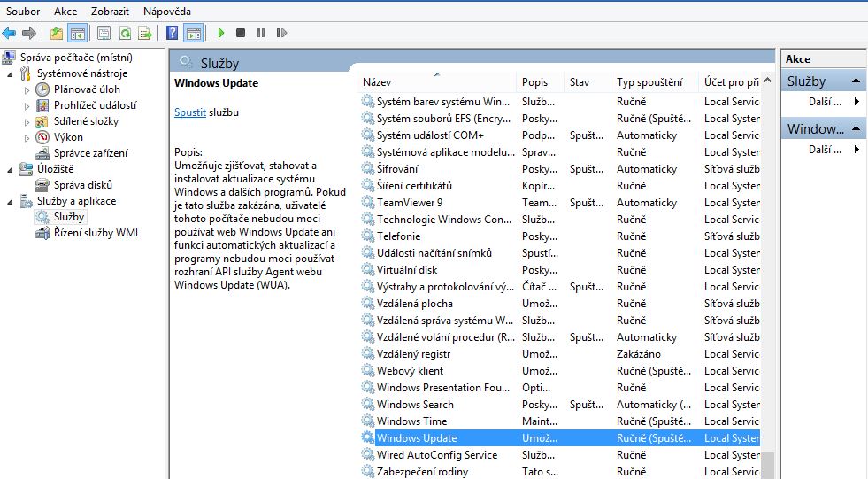
Task: Click the Export list toolbar icon
Action: point(144,33)
